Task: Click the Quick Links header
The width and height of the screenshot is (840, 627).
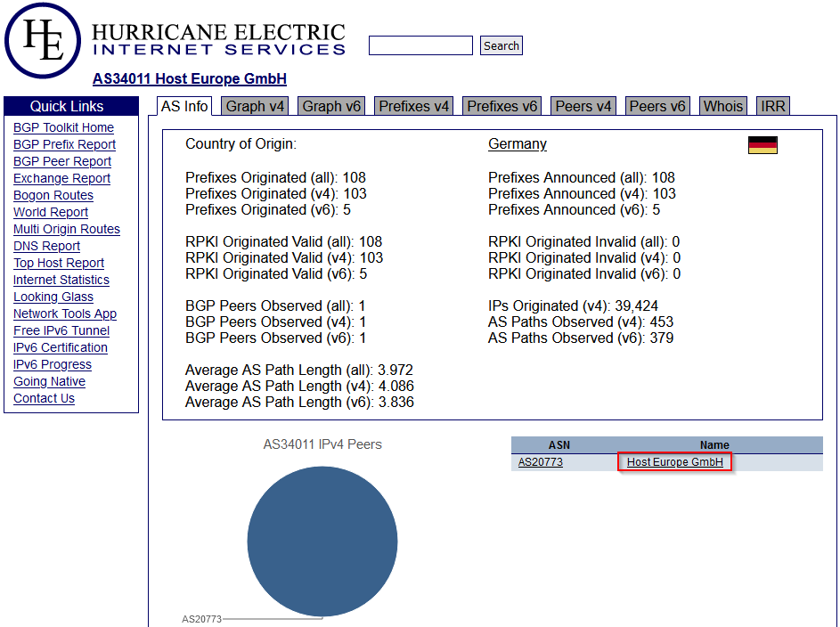Action: point(71,106)
